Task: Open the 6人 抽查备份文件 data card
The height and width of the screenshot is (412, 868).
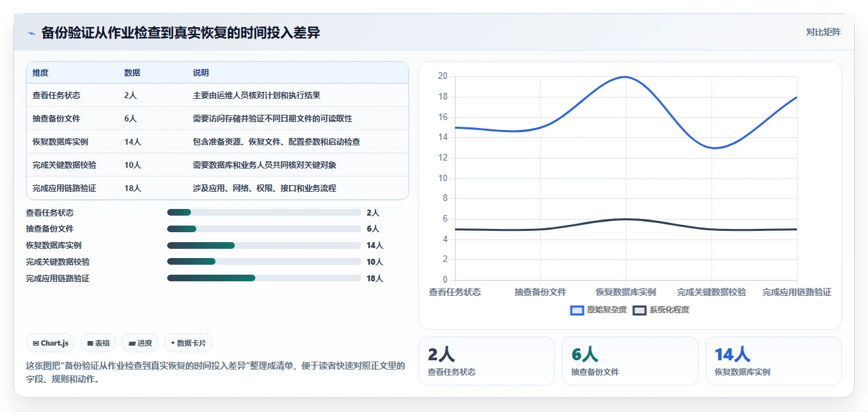Action: tap(630, 361)
